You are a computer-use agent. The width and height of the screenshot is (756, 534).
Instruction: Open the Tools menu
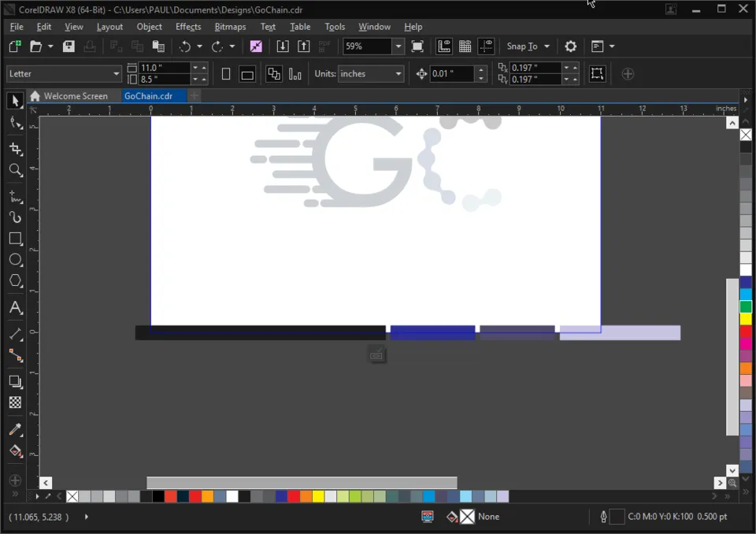tap(335, 27)
